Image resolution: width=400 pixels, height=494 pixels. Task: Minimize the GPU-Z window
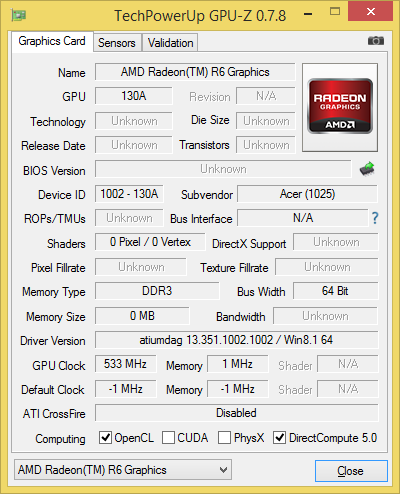point(308,14)
